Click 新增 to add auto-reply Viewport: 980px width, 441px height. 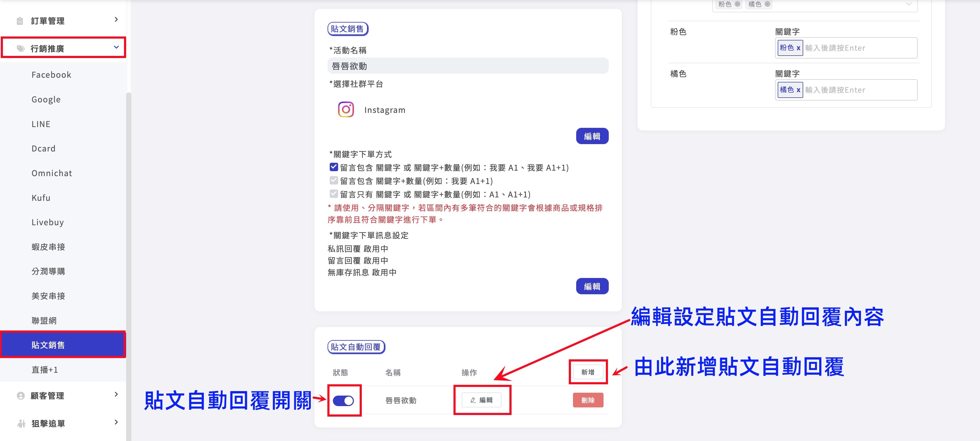tap(588, 372)
